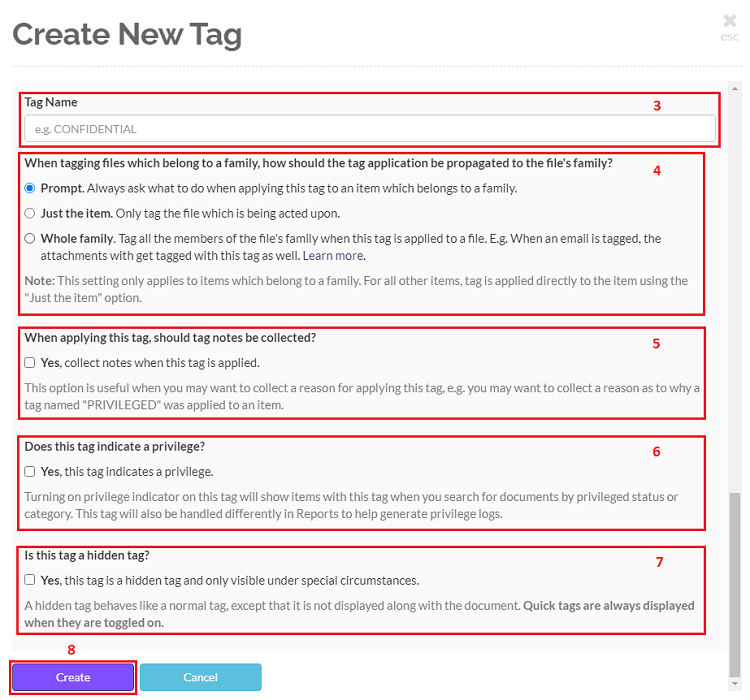The height and width of the screenshot is (700, 750).
Task: Select the Prompt radio button
Action: point(30,188)
